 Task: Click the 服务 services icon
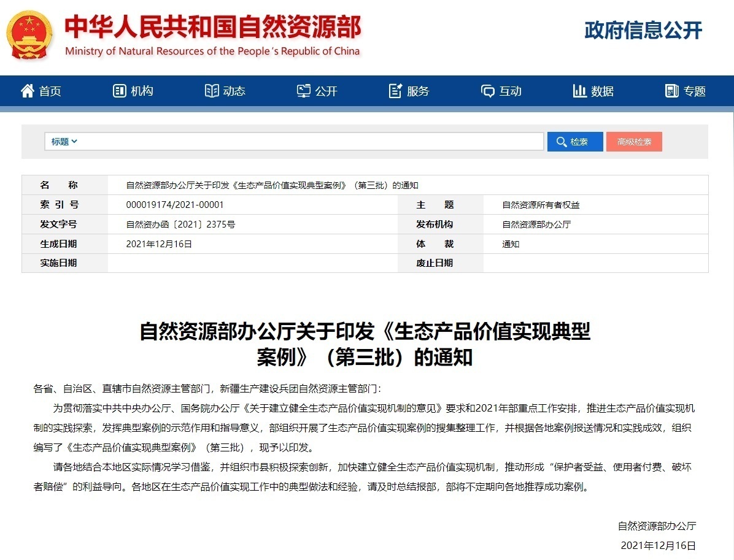click(395, 91)
